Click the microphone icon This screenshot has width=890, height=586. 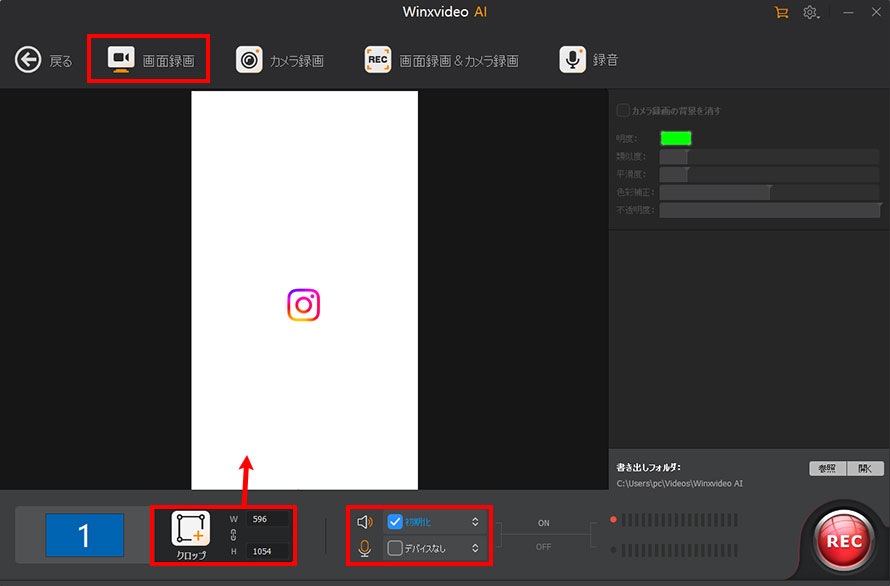[365, 548]
